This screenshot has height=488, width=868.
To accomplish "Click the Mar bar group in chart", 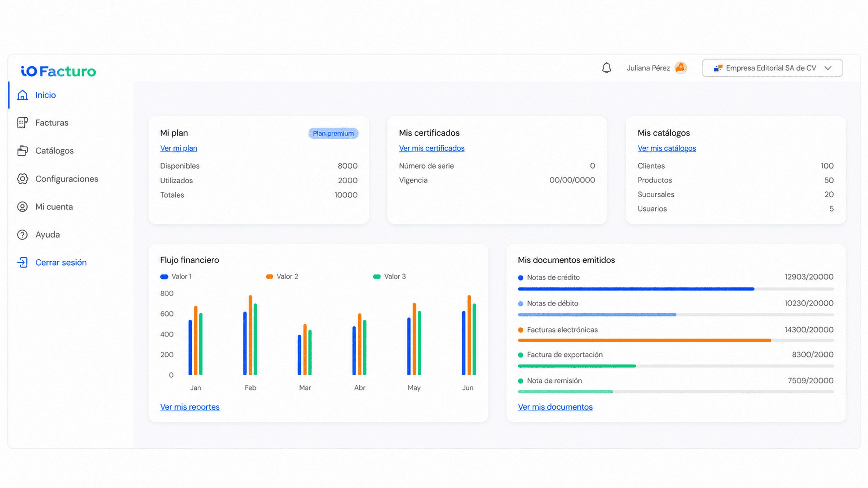I will 305,350.
